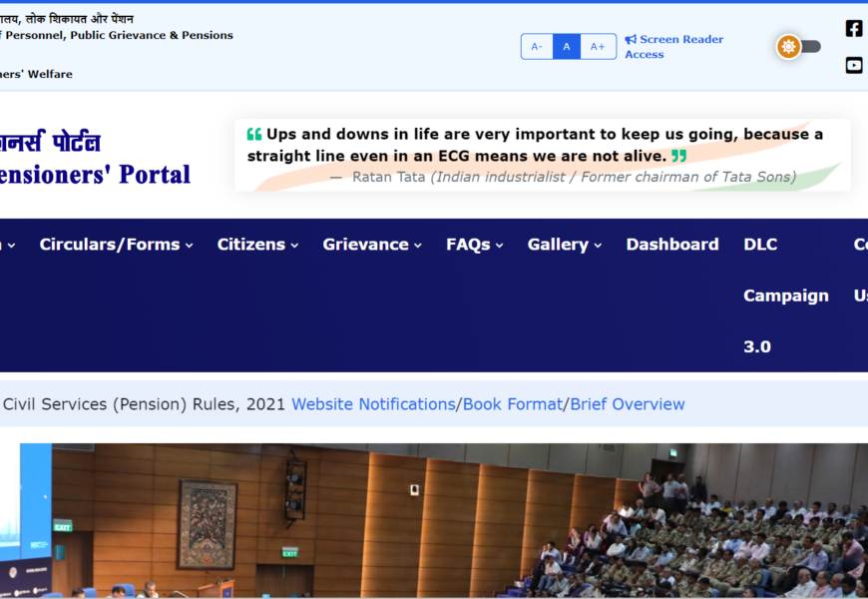Expand the Citizens dropdown menu

pos(257,245)
